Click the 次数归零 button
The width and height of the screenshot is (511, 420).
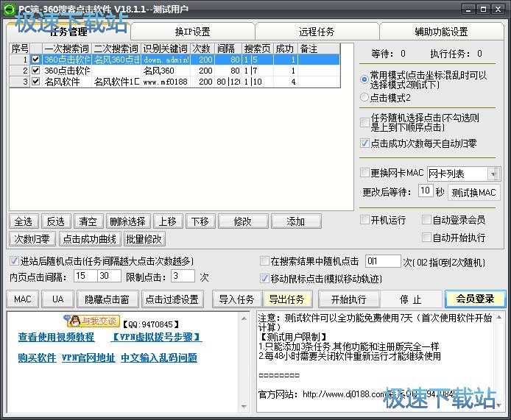[x=32, y=239]
